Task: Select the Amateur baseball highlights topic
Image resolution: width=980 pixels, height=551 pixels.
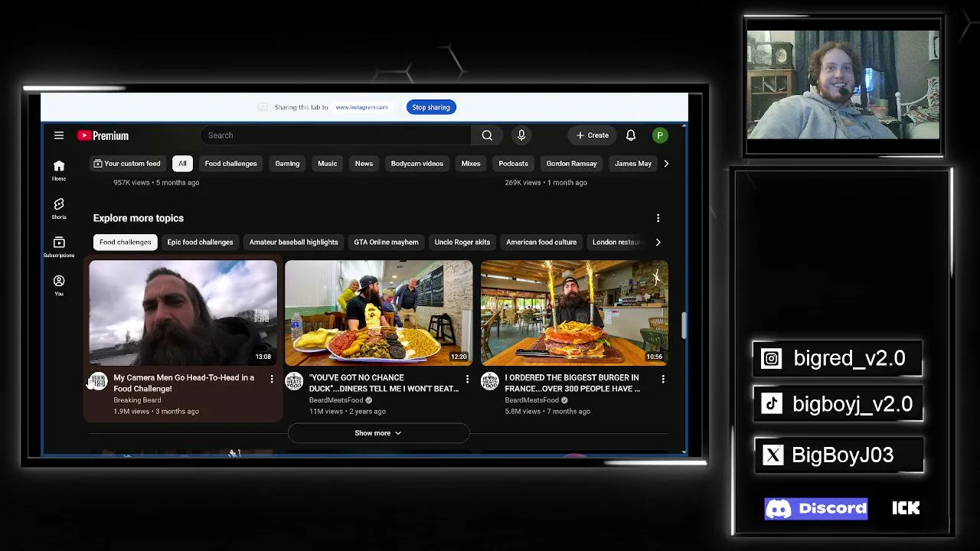Action: coord(293,243)
